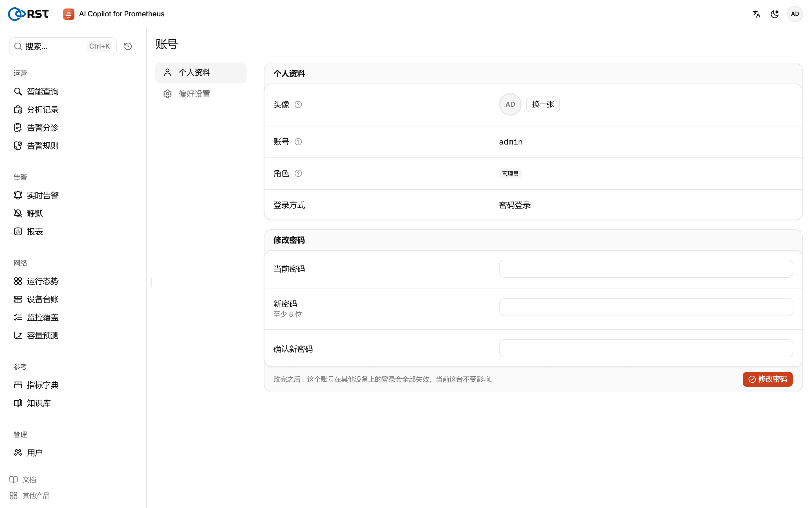Click the RST logo
Image resolution: width=812 pixels, height=508 pixels.
click(28, 14)
